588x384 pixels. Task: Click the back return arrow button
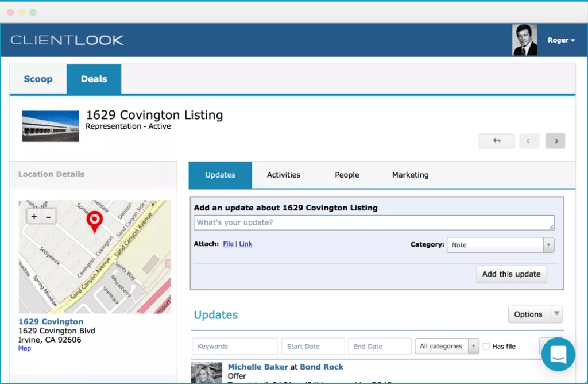[x=497, y=141]
